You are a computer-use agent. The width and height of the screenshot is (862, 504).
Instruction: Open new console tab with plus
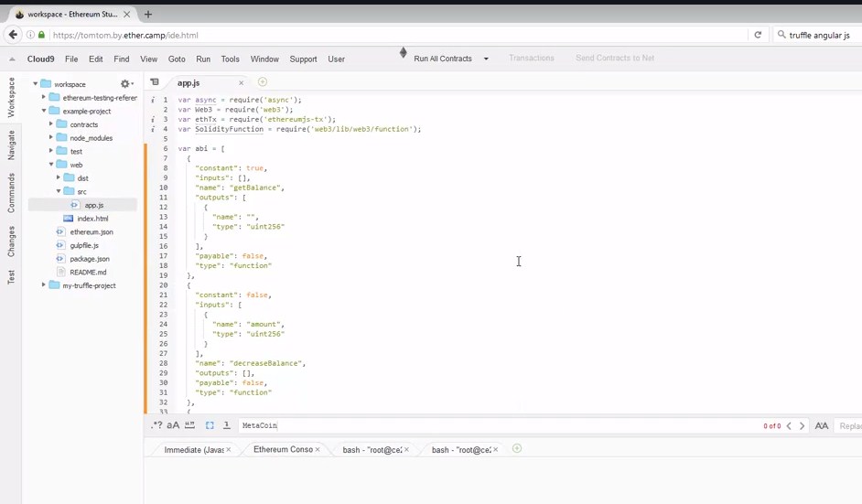[516, 448]
